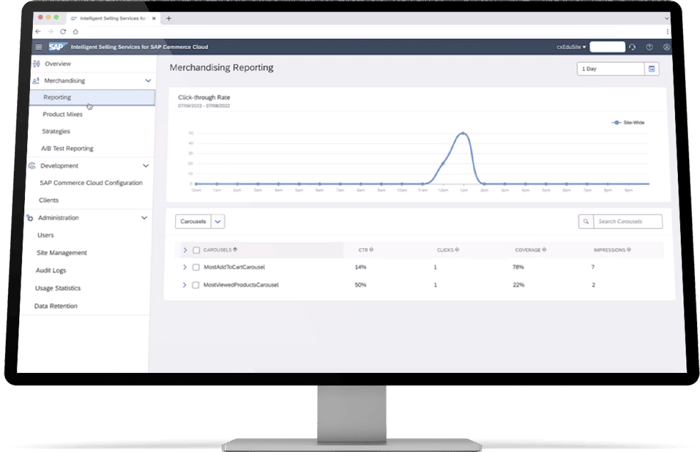Open the browser tab list chevron
Screen dimensions: 700x452
tap(667, 18)
